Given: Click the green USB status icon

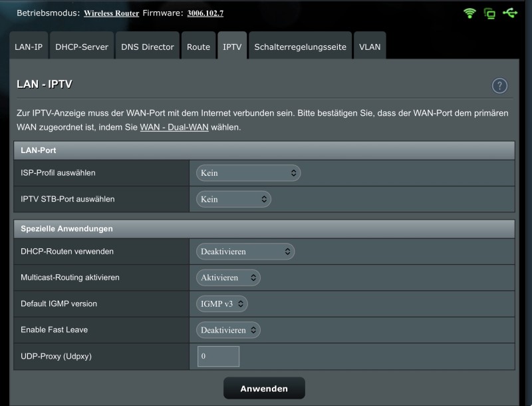Looking at the screenshot, I should (509, 13).
